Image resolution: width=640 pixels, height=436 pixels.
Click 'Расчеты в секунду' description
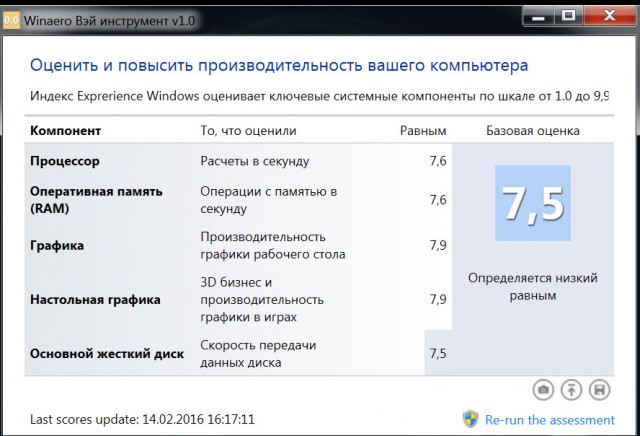255,161
